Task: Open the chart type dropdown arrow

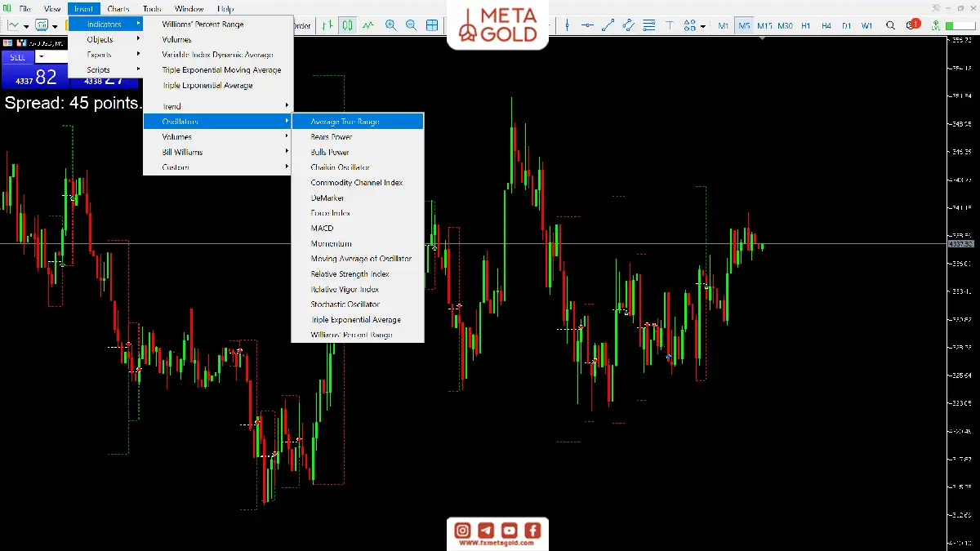Action: point(26,26)
